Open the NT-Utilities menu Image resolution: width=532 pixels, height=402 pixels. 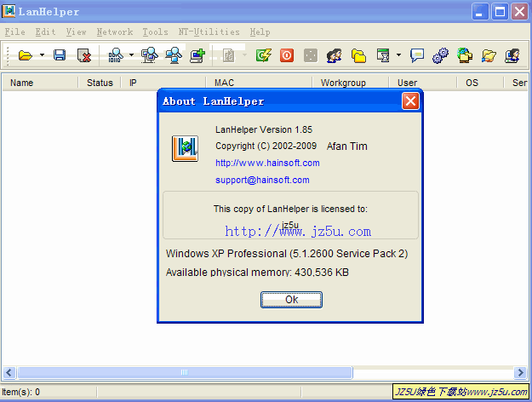pyautogui.click(x=209, y=32)
